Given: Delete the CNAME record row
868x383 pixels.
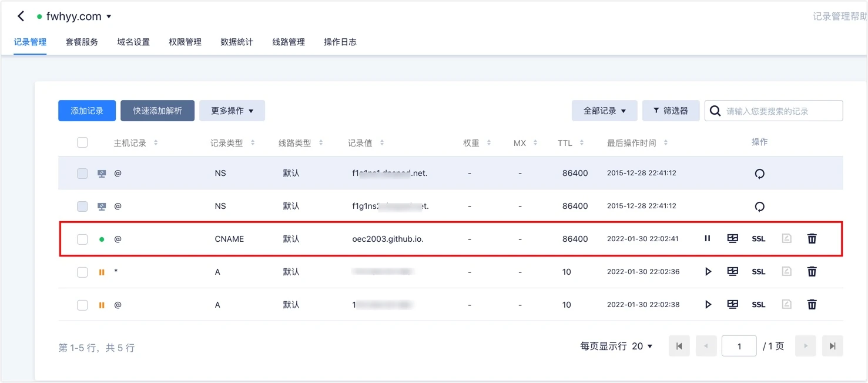Looking at the screenshot, I should click(812, 239).
